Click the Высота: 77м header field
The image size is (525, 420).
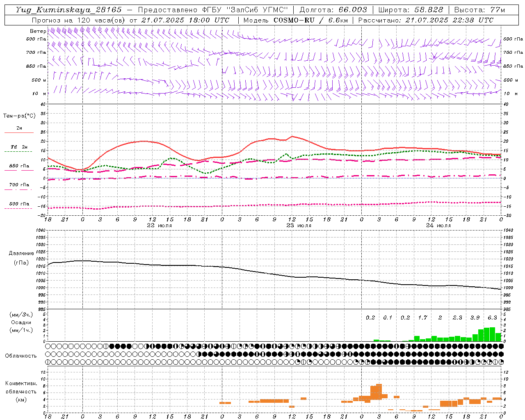tap(479, 10)
